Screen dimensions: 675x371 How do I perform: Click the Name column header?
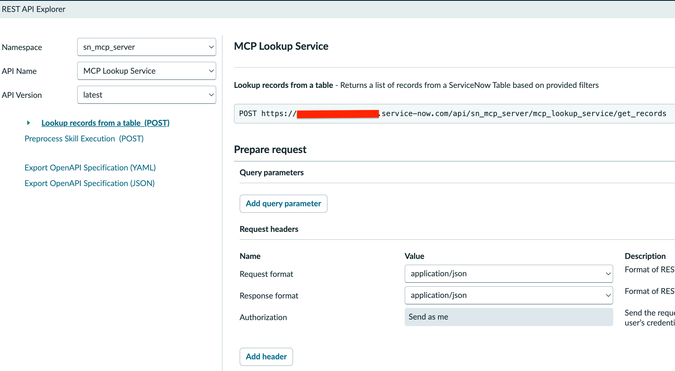point(250,256)
